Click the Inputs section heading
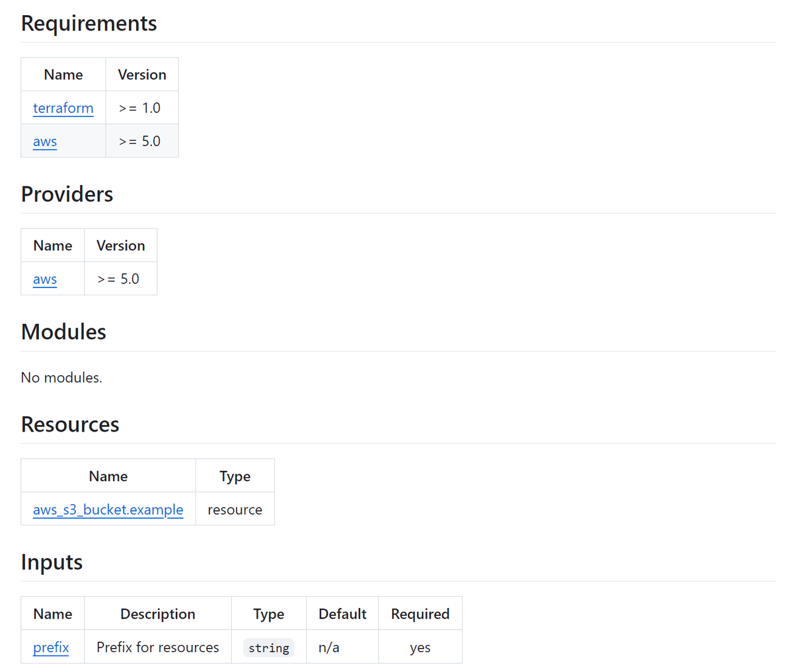 pos(52,562)
